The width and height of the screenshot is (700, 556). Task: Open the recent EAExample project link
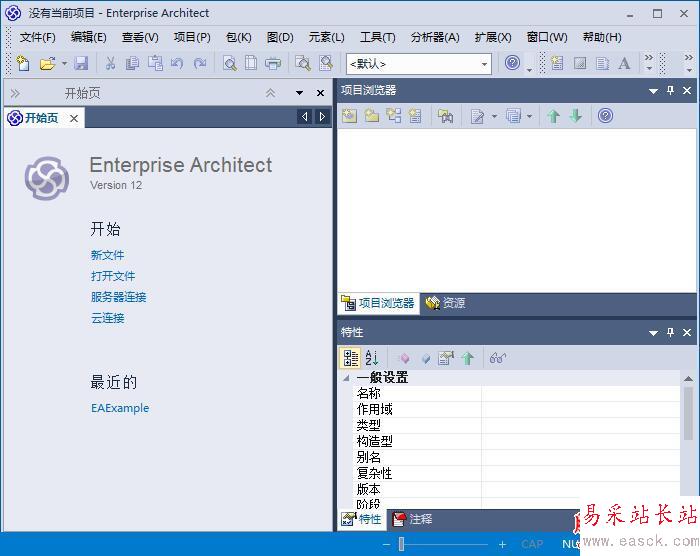(120, 408)
